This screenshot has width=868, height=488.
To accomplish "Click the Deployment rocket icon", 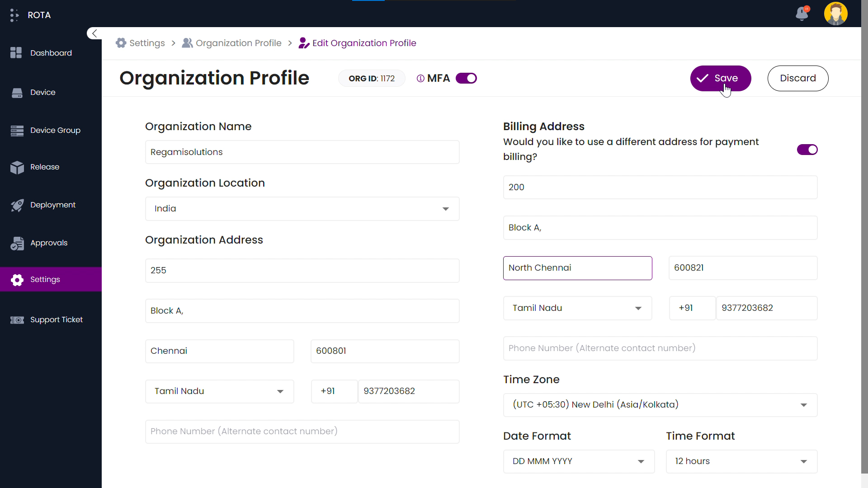I will (x=17, y=205).
